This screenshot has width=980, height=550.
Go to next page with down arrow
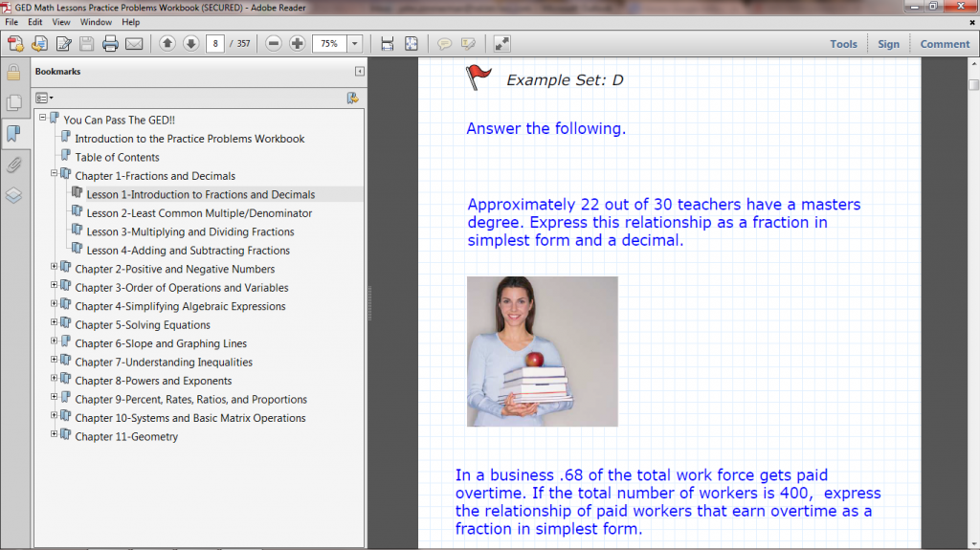(x=190, y=44)
